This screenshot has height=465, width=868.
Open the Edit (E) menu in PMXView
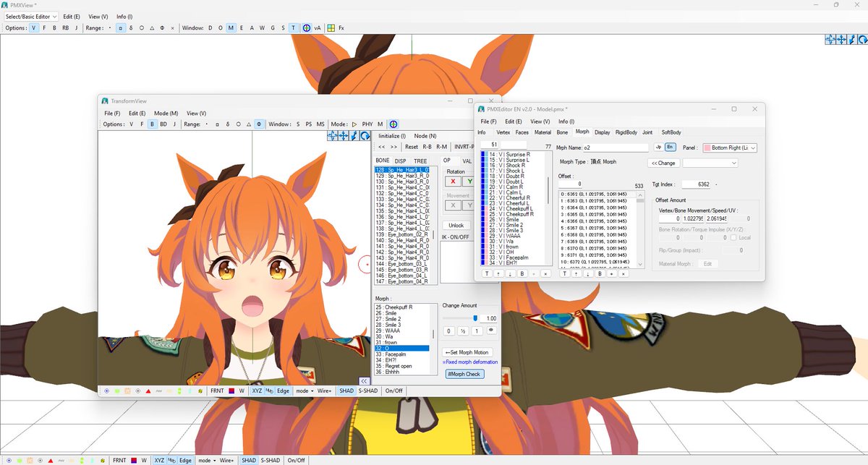click(72, 16)
